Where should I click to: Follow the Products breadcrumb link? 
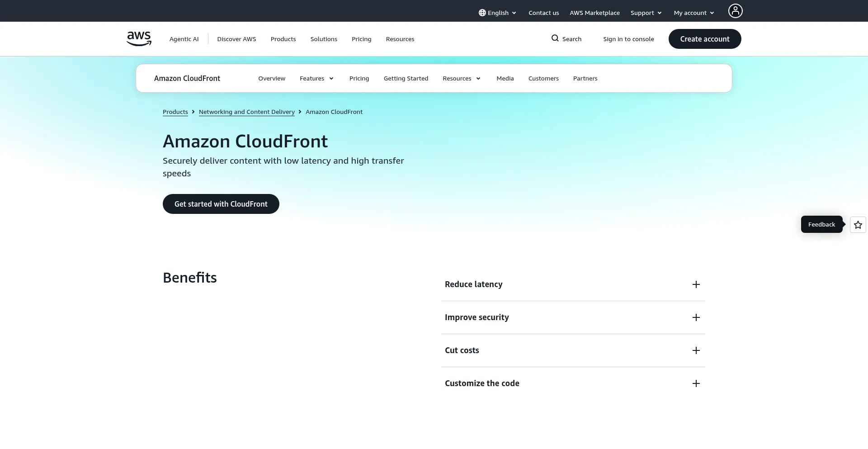175,112
